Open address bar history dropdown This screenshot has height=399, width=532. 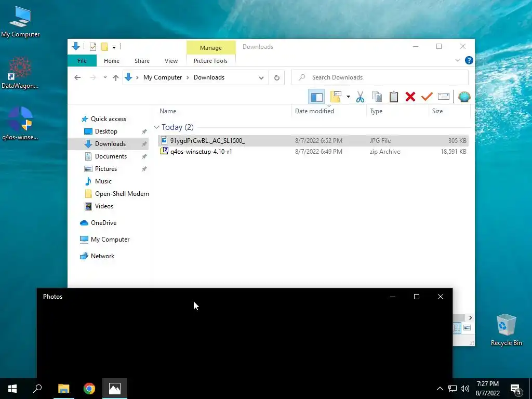pyautogui.click(x=261, y=78)
